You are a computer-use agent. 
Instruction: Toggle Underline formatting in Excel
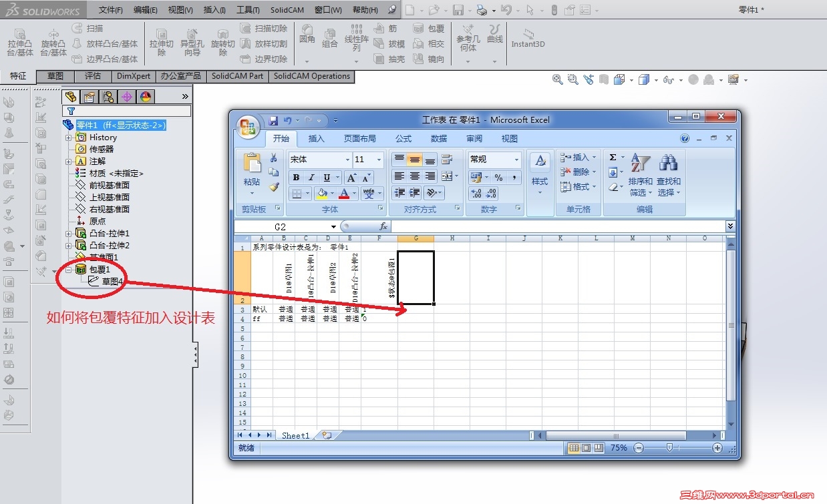click(327, 178)
